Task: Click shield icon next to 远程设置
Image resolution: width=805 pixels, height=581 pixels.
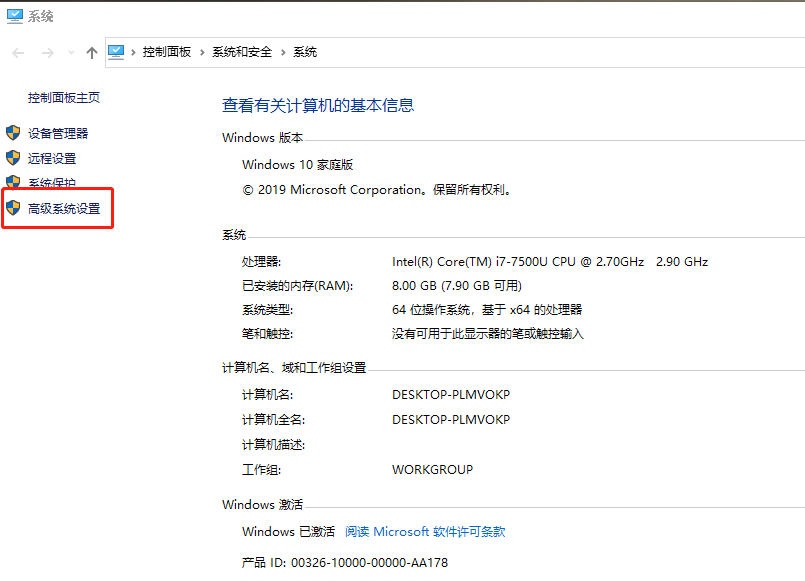Action: [x=13, y=158]
